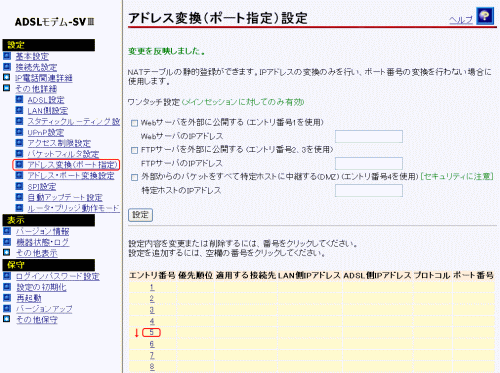The width and height of the screenshot is (500, 373).
Task: Click the bullet icon beside 再起動
Action: (x=7, y=297)
